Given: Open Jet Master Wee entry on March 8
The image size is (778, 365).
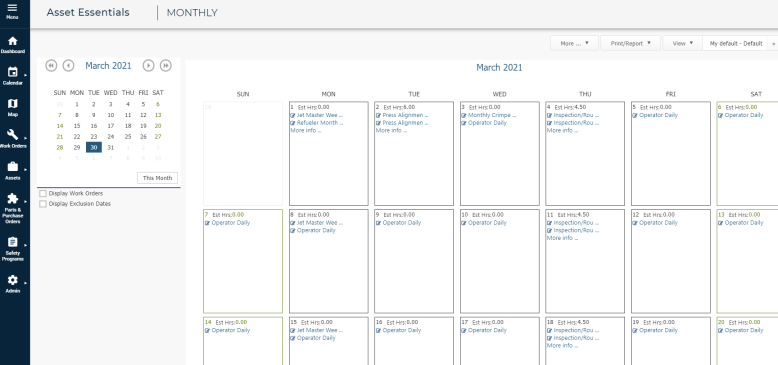Looking at the screenshot, I should coord(320,223).
